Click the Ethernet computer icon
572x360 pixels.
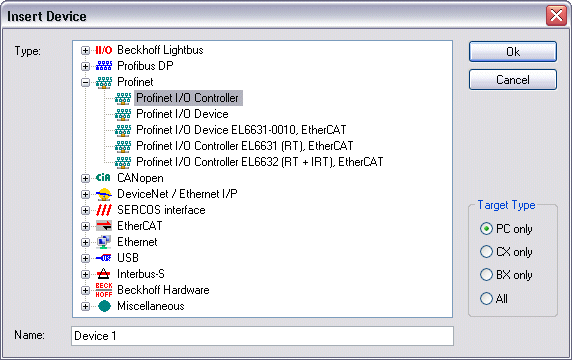click(x=104, y=242)
